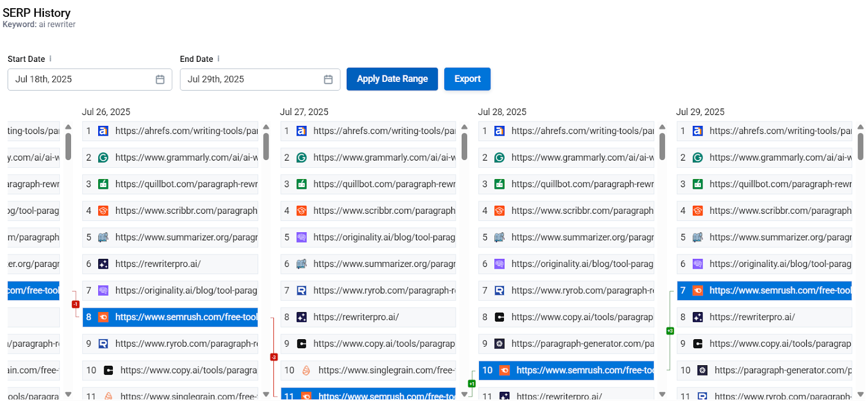Click Semrush favicon in Jul 29 column

click(x=698, y=290)
